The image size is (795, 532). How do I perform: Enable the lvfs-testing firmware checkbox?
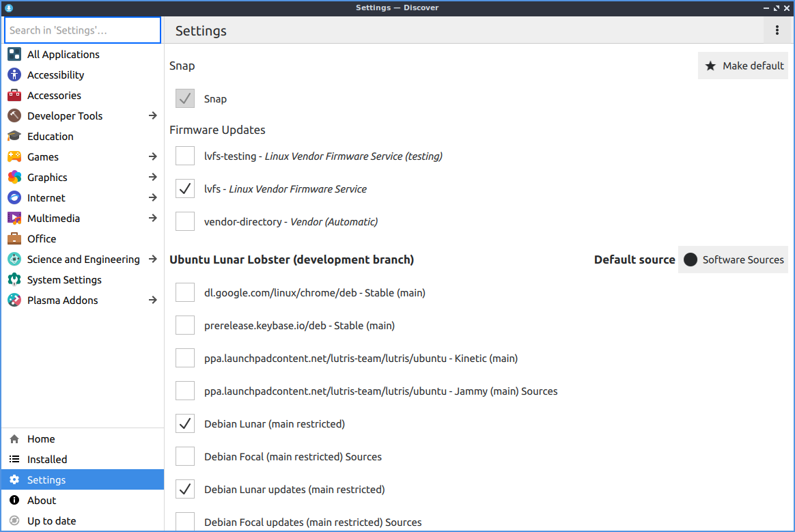[185, 156]
